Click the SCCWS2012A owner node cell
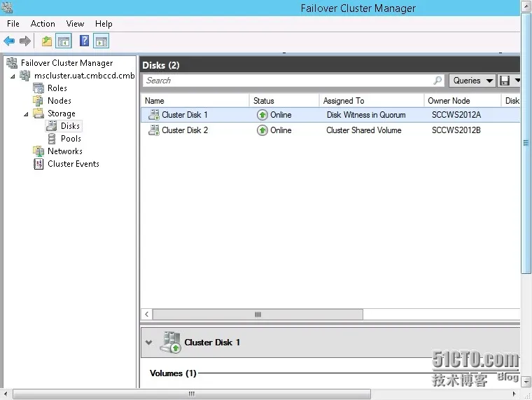 pyautogui.click(x=456, y=115)
